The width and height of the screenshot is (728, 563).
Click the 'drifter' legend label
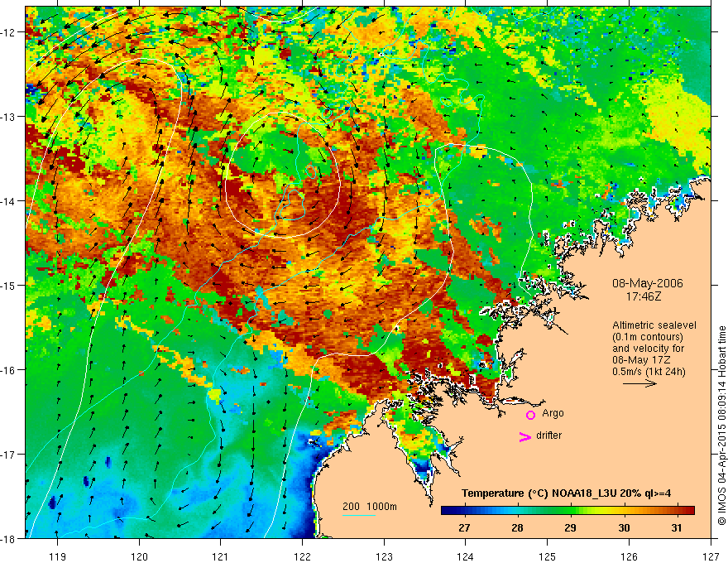point(548,435)
